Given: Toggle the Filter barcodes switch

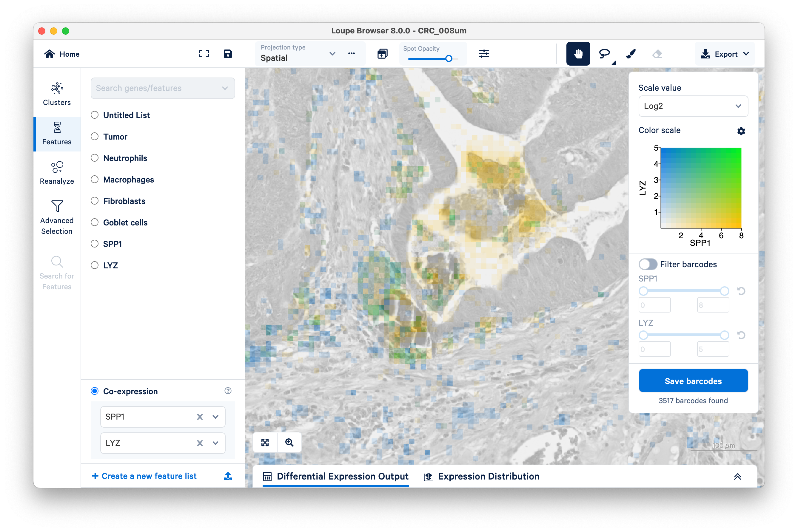Looking at the screenshot, I should 649,264.
